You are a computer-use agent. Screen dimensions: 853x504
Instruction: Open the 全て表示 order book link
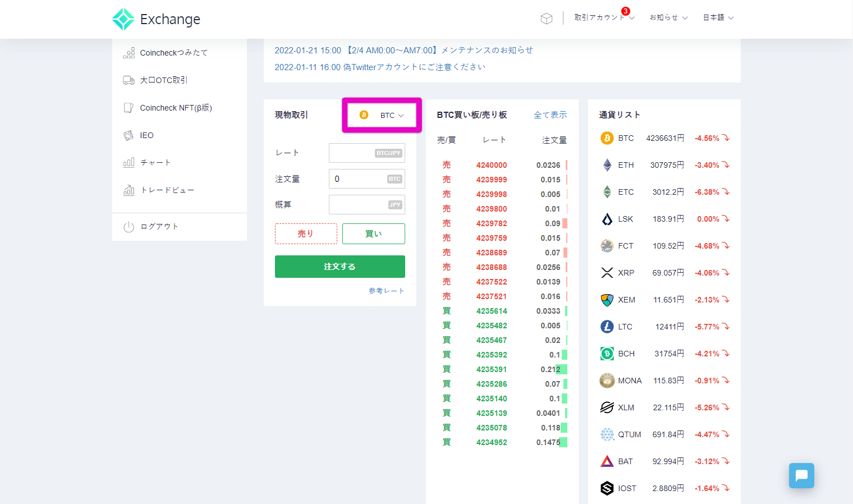(x=551, y=114)
